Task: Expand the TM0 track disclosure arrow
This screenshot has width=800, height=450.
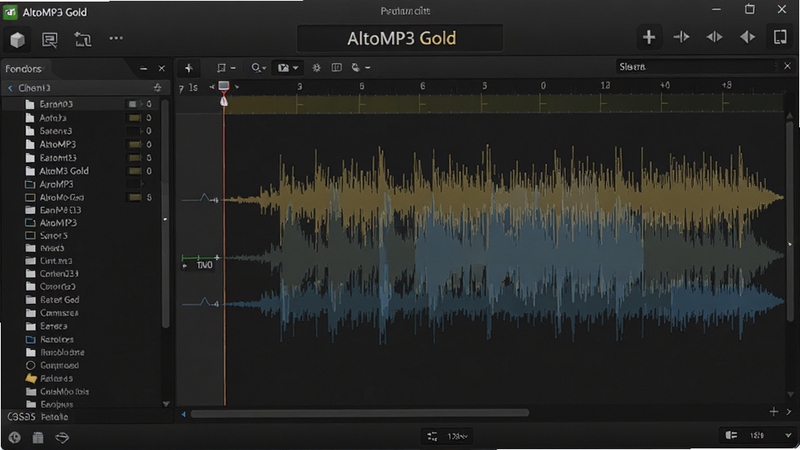Action: pos(185,266)
